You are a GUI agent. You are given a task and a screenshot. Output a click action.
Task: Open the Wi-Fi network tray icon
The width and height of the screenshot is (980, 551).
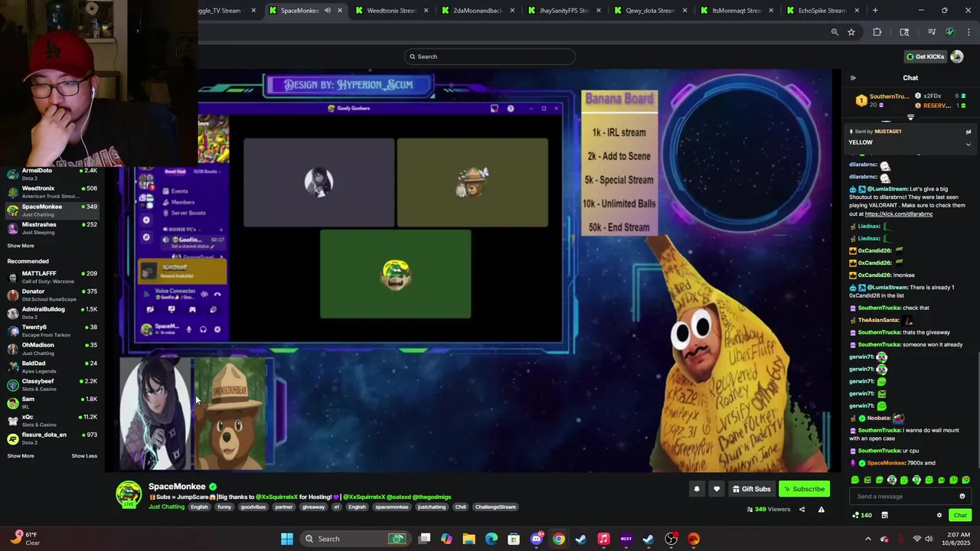coord(917,539)
